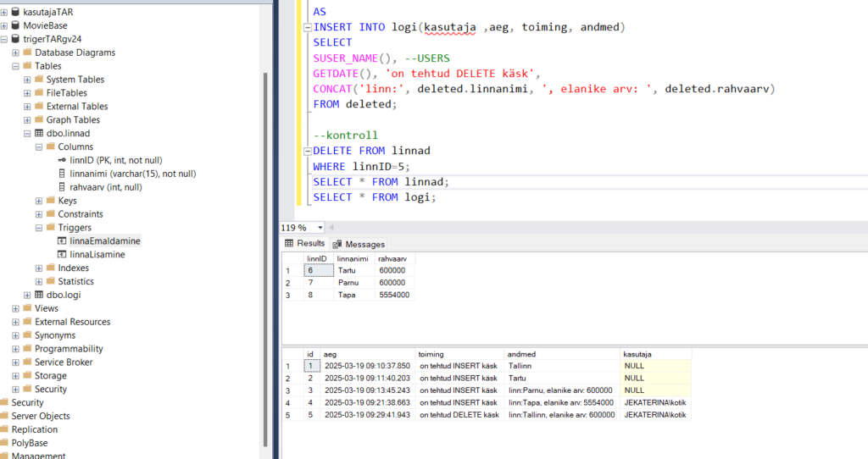Select the PolyBase node
Screen dimensions: 868x459
tap(30, 443)
